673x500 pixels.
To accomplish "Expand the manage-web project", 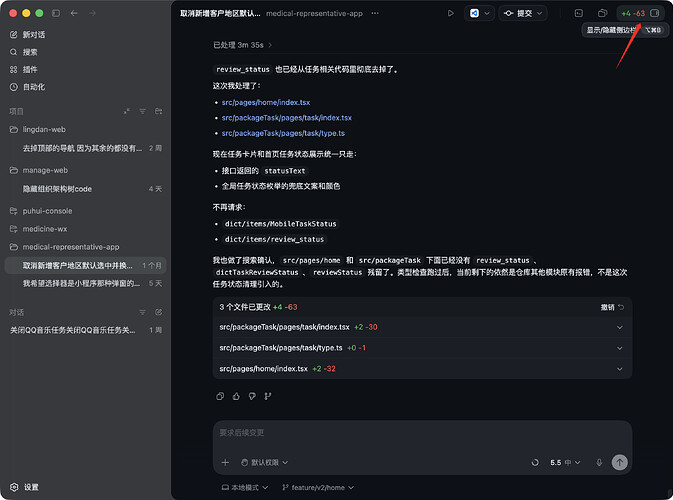I will point(45,170).
